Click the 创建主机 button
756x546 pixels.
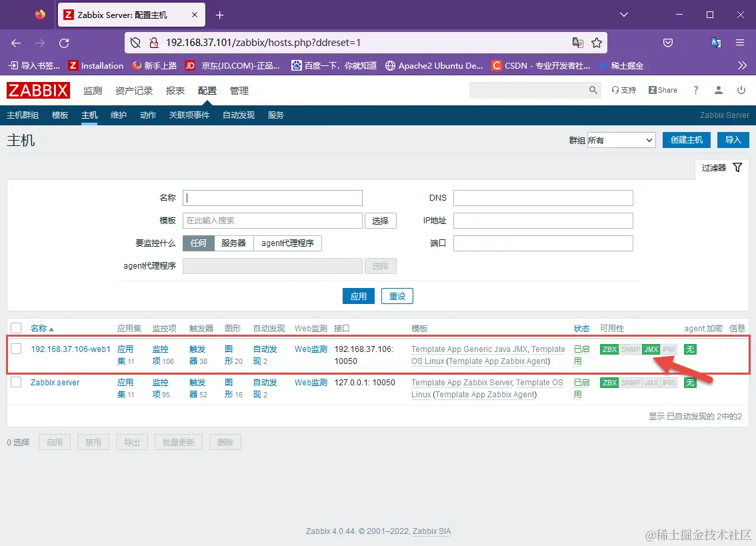(x=686, y=139)
